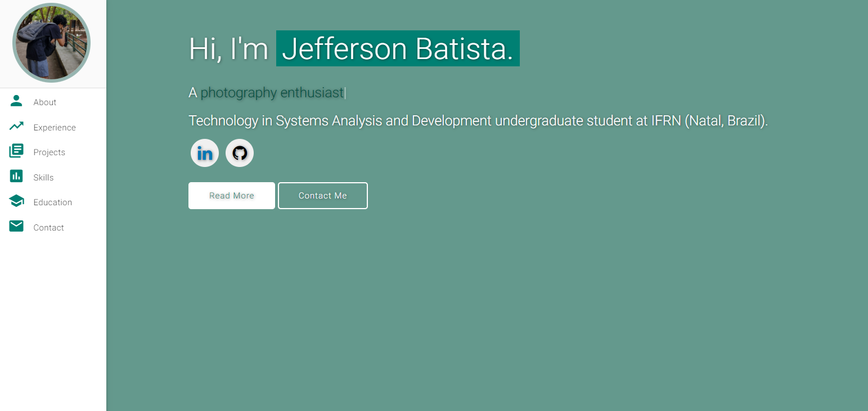Select the Education graduation-cap icon
The width and height of the screenshot is (868, 411).
16,201
